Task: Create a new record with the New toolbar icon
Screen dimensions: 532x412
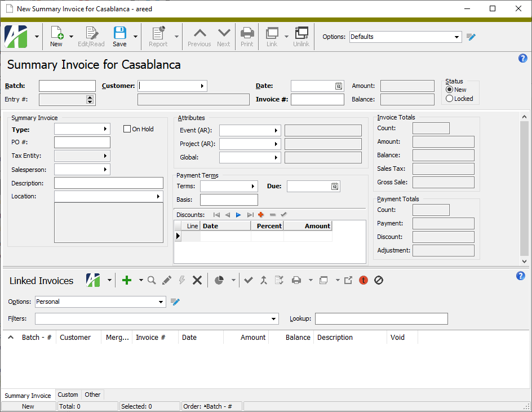Action: pos(56,36)
